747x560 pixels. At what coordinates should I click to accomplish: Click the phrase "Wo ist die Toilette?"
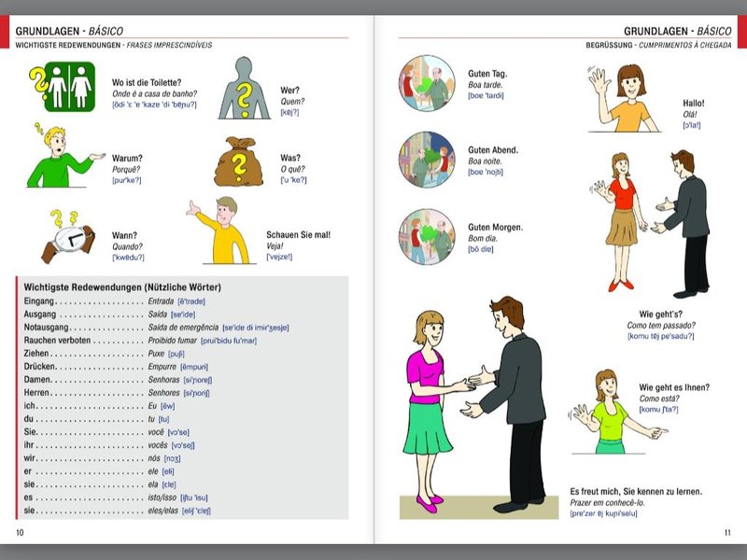click(147, 82)
